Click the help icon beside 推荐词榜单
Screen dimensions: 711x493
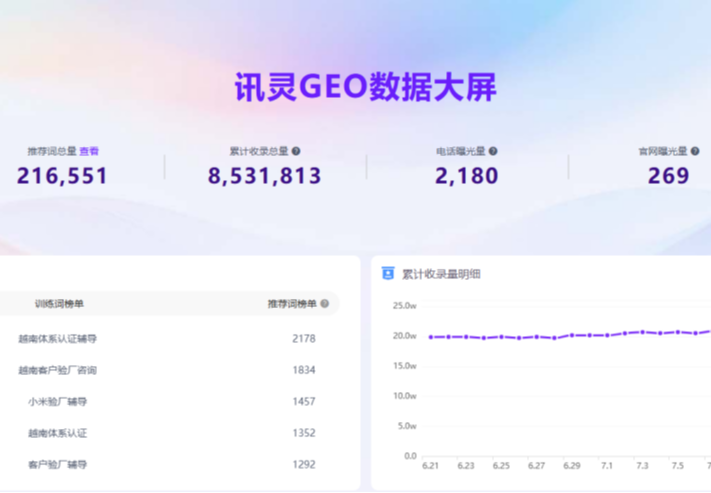point(325,303)
